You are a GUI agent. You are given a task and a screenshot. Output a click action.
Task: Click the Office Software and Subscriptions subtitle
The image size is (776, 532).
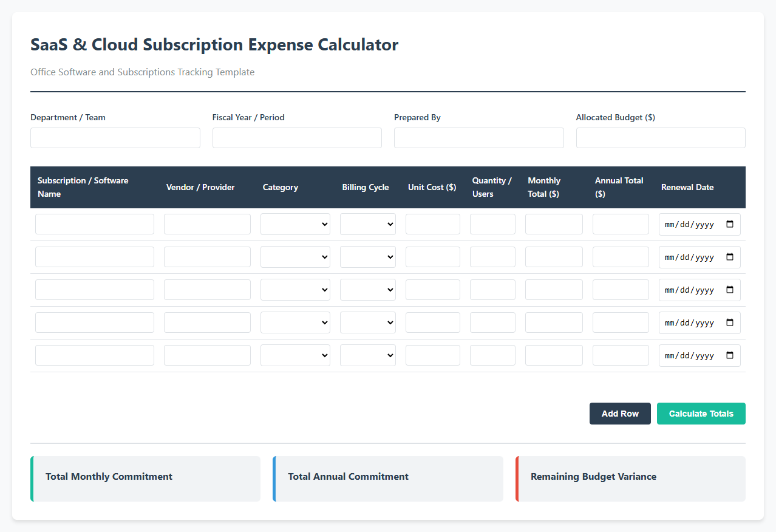tap(143, 72)
